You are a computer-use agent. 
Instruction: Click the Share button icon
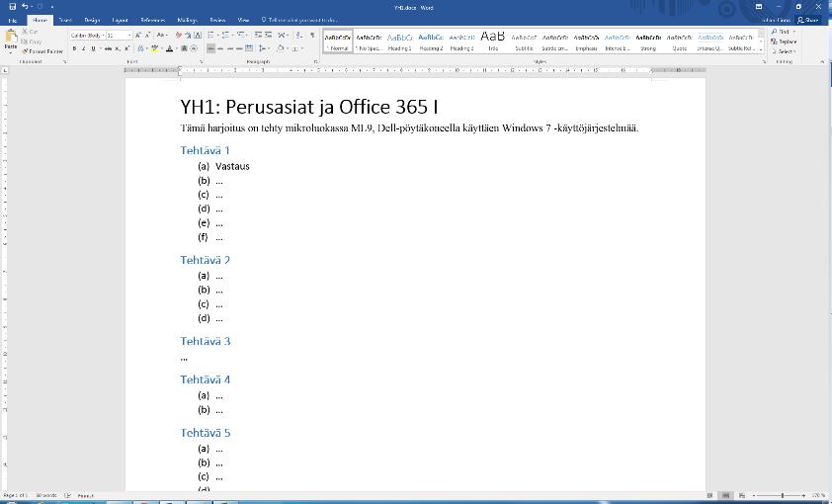pos(807,20)
